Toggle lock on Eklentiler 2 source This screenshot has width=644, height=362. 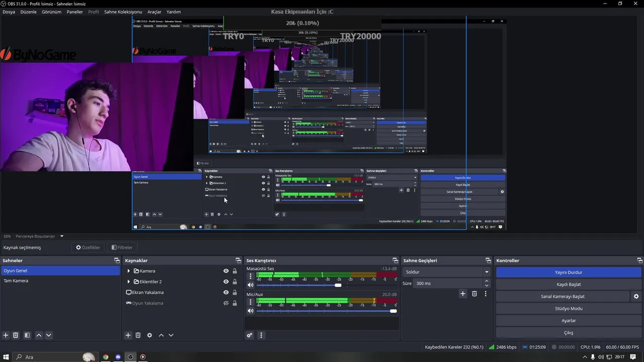234,282
